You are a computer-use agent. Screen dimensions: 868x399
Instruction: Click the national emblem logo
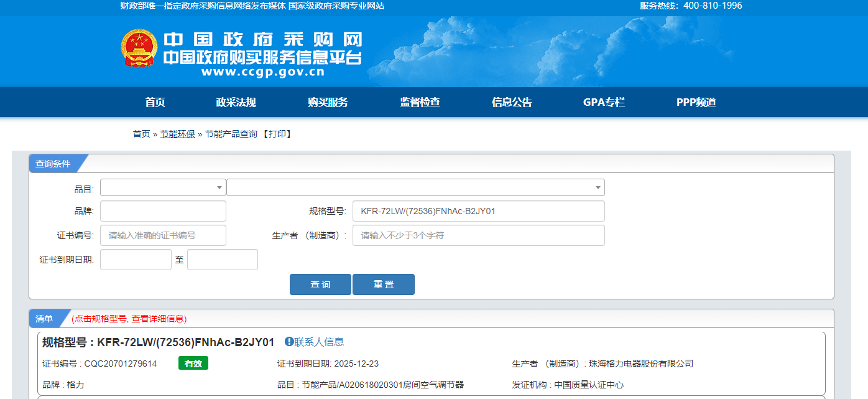[139, 48]
